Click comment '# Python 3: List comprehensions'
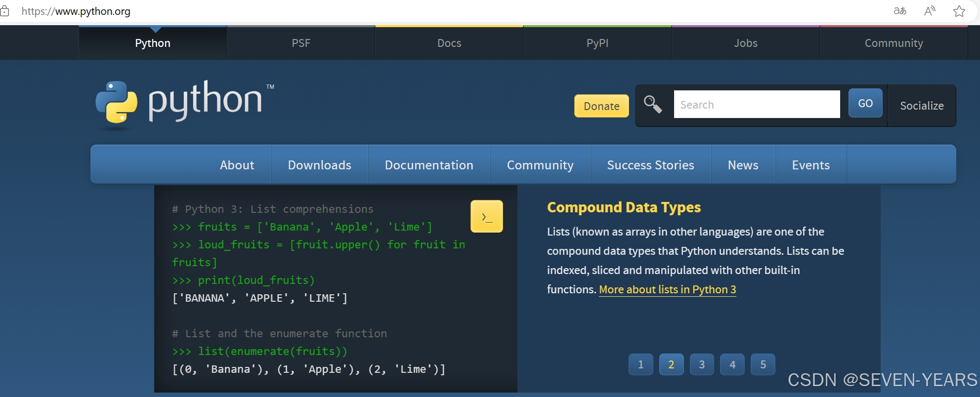Image resolution: width=980 pixels, height=397 pixels. click(x=273, y=209)
